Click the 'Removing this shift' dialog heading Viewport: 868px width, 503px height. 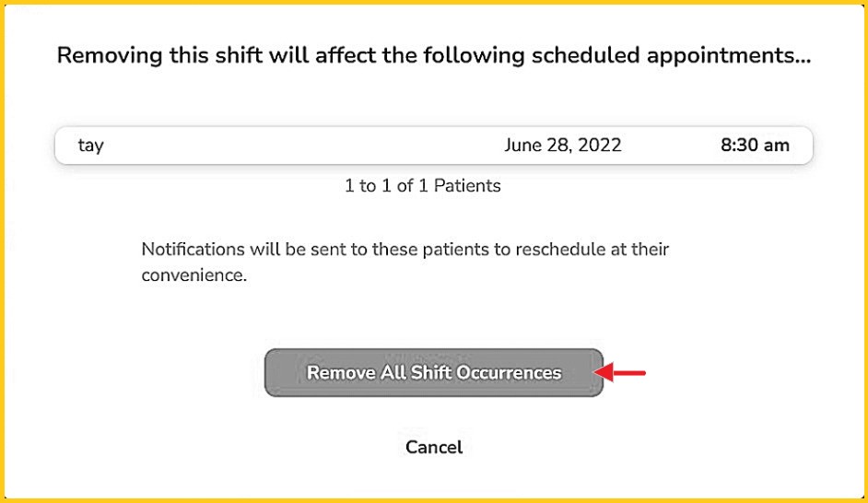coord(433,55)
